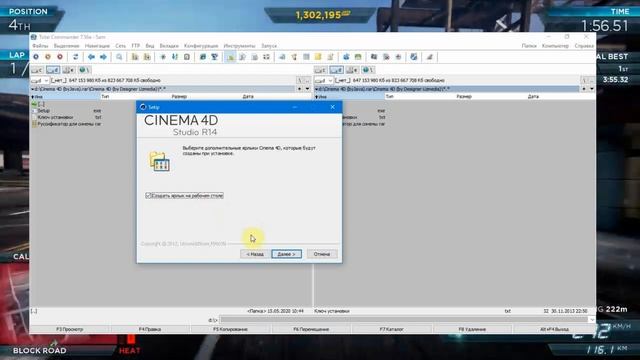Click the highlighted view mode toolbar icon
Viewport: 640px width, 360px height.
click(231, 57)
